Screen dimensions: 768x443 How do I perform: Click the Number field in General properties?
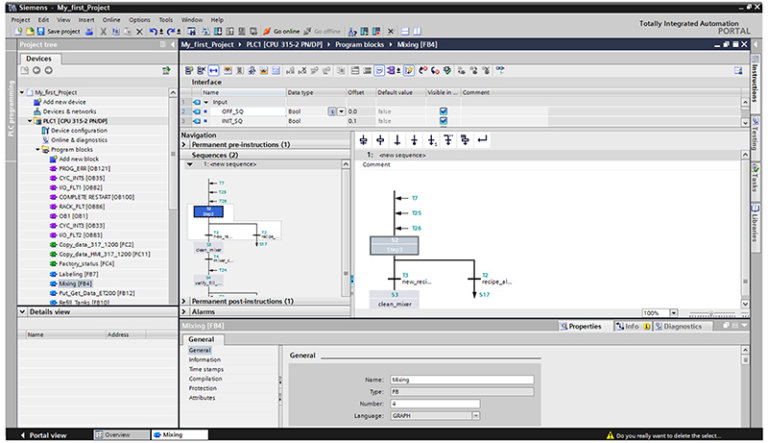click(435, 404)
